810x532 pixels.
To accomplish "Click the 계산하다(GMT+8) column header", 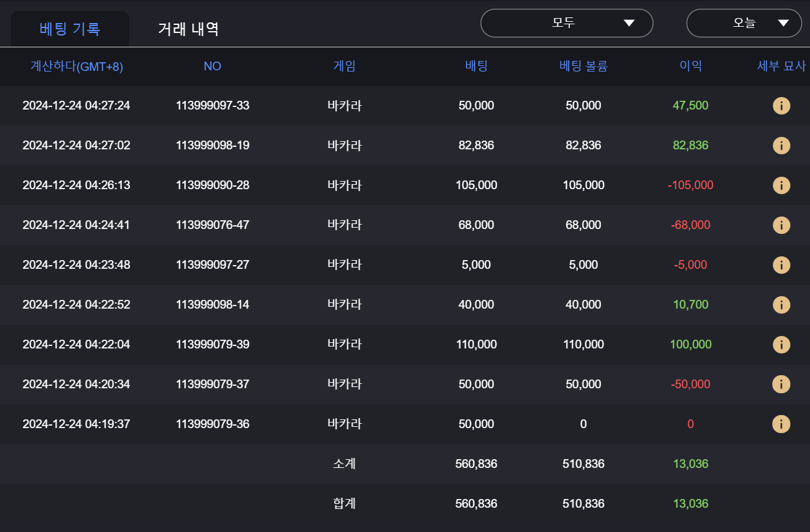I will (77, 67).
